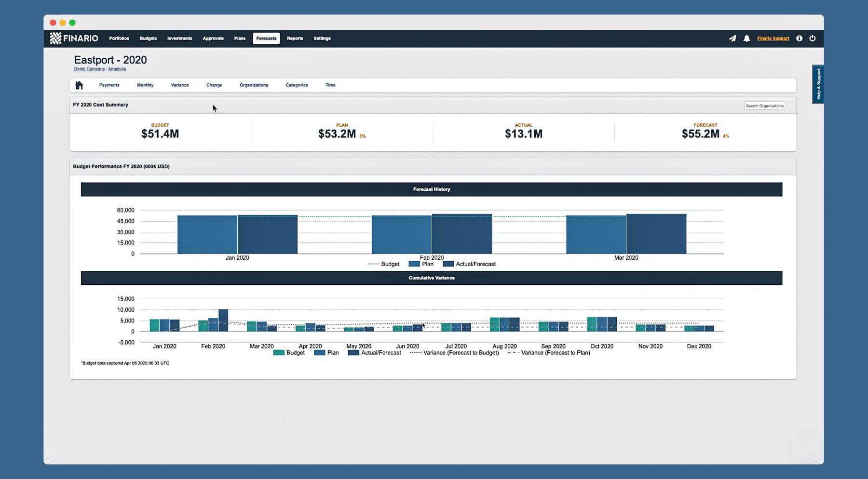Switch to the Variance tab
Image resolution: width=868 pixels, height=479 pixels.
(179, 85)
